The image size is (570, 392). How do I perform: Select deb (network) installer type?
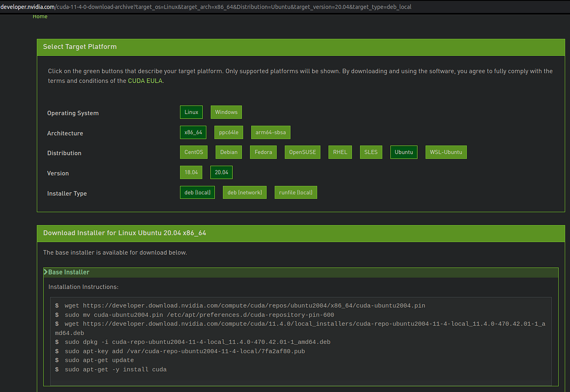coord(245,193)
